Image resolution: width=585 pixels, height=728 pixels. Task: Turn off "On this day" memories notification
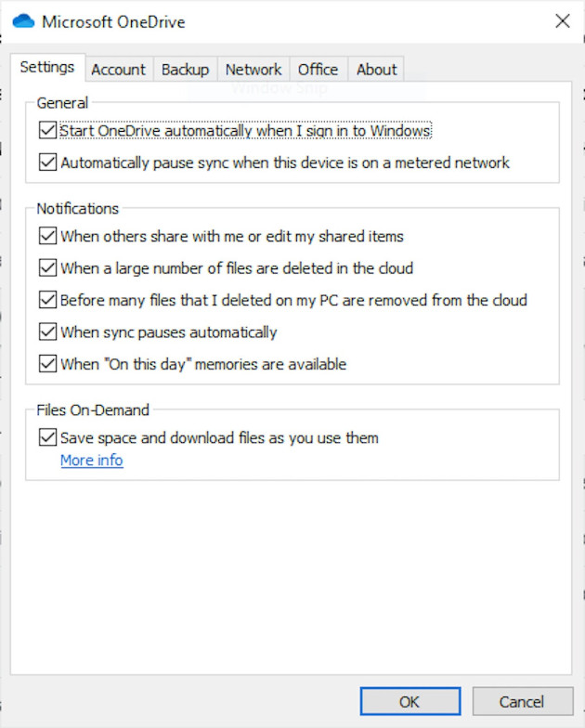tap(48, 364)
